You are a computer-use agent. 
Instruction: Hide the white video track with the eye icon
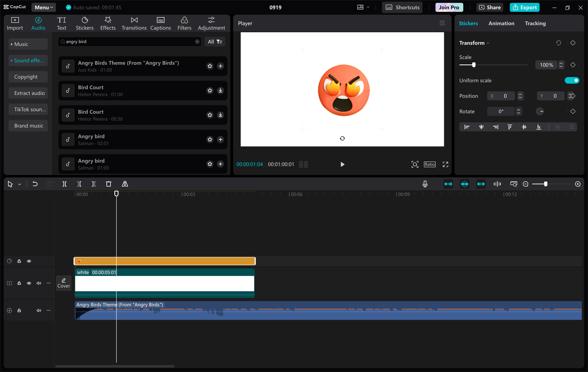28,283
